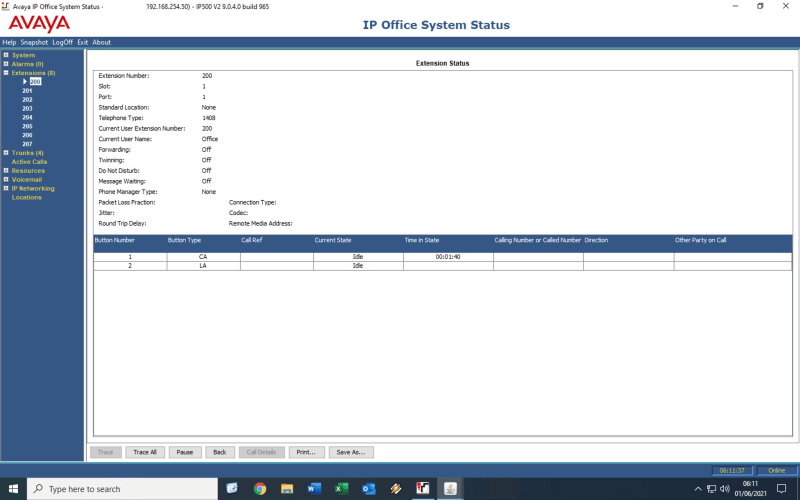
Task: Open Microsoft Word from the taskbar
Action: point(314,489)
